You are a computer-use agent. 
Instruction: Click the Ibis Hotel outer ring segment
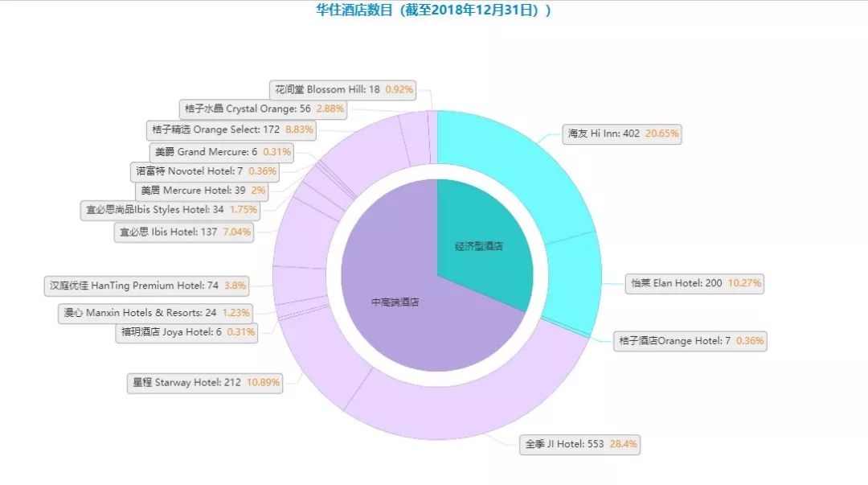(303, 236)
